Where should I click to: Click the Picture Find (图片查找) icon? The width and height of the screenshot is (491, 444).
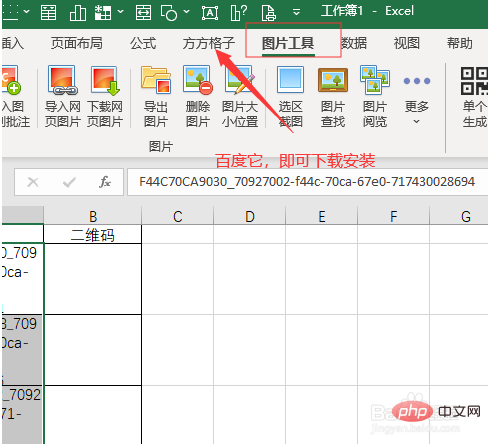click(333, 80)
